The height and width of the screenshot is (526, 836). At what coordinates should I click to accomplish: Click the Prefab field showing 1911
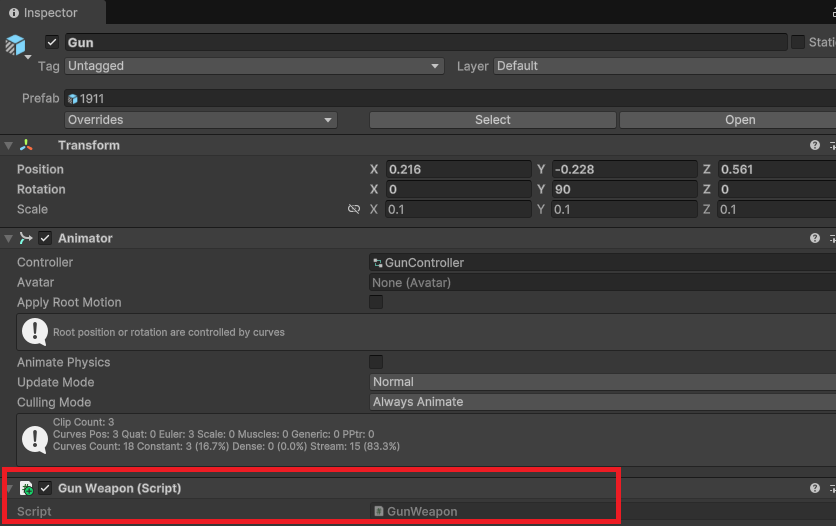click(x=450, y=99)
